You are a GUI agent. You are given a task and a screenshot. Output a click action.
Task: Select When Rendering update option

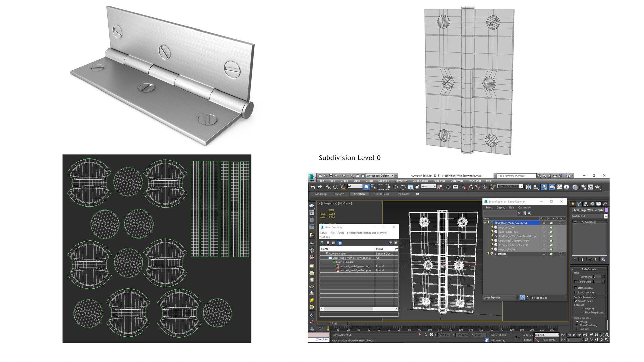click(577, 325)
